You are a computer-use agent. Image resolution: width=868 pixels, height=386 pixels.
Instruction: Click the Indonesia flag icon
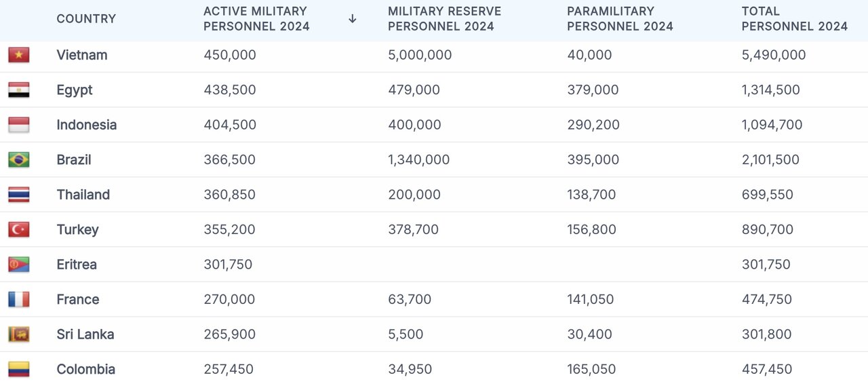tap(18, 125)
